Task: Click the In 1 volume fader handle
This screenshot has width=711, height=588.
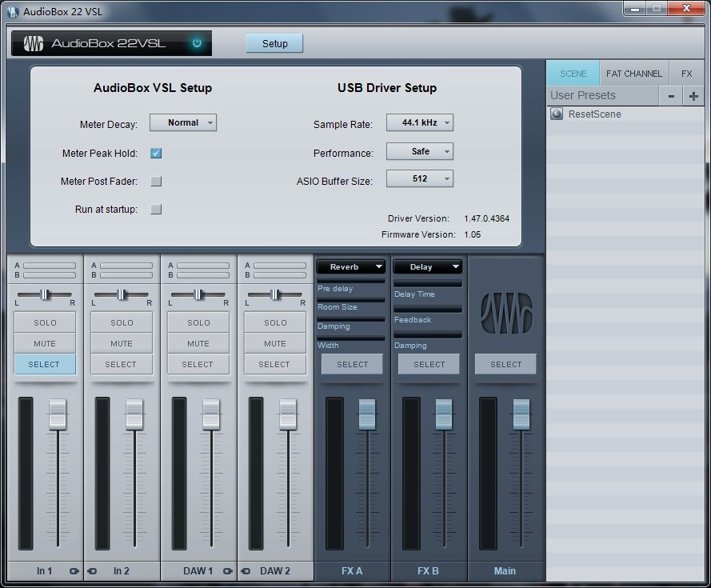Action: [58, 414]
